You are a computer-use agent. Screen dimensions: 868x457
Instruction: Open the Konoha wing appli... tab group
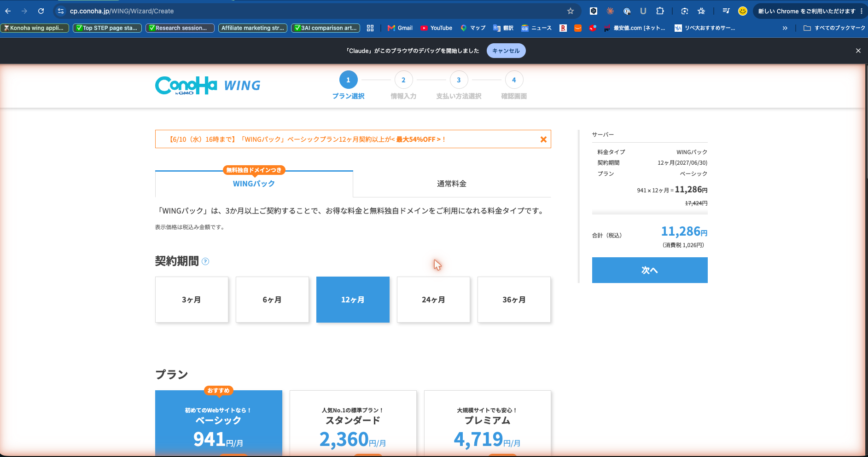click(35, 28)
